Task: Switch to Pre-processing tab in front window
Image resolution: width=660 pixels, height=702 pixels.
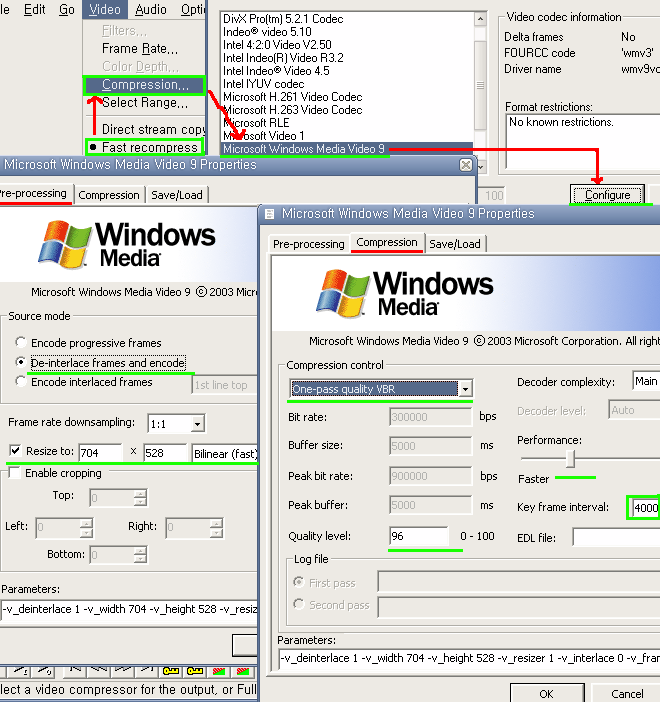Action: (309, 244)
